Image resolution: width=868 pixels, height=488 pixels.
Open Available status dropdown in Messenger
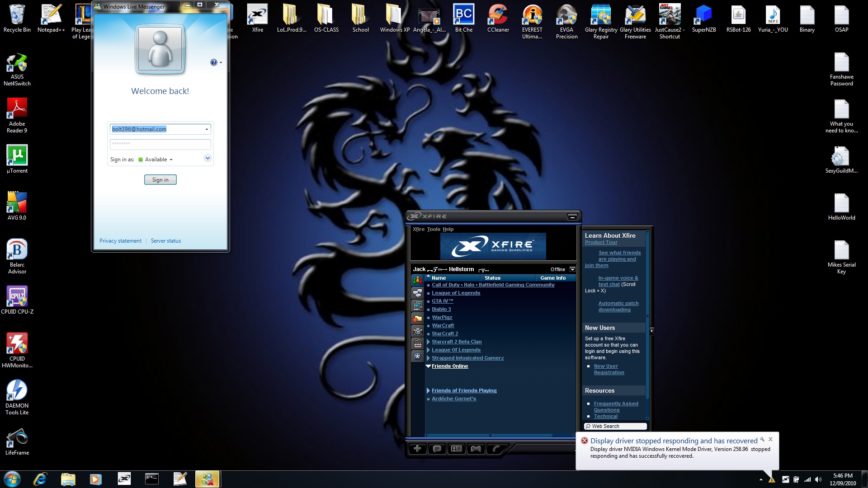[171, 160]
